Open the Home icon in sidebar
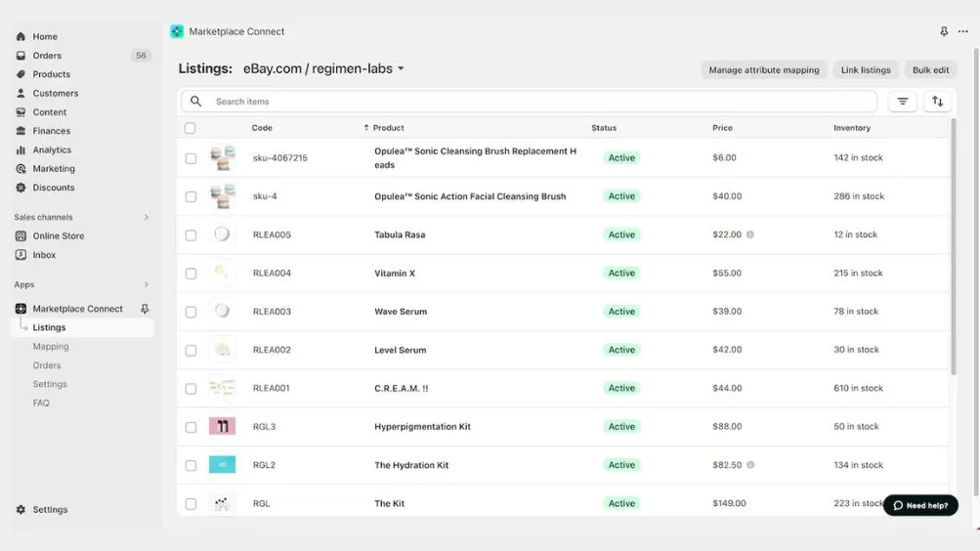Image resolution: width=980 pixels, height=551 pixels. [21, 36]
